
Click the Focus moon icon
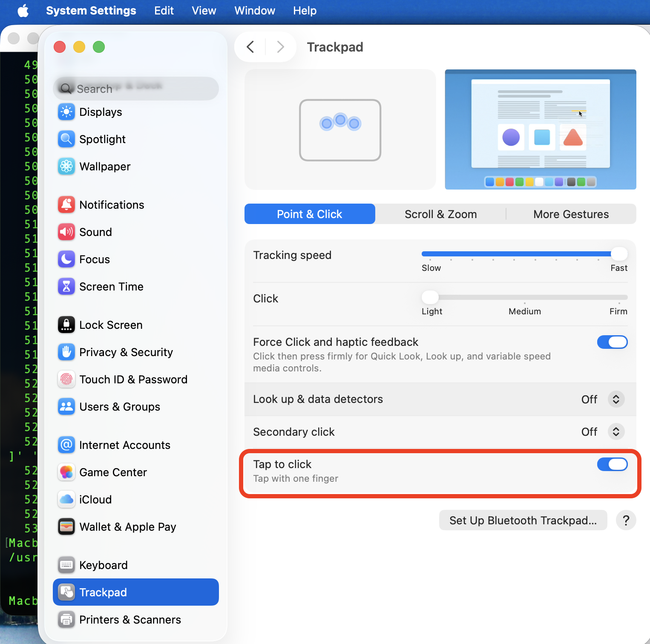(66, 259)
